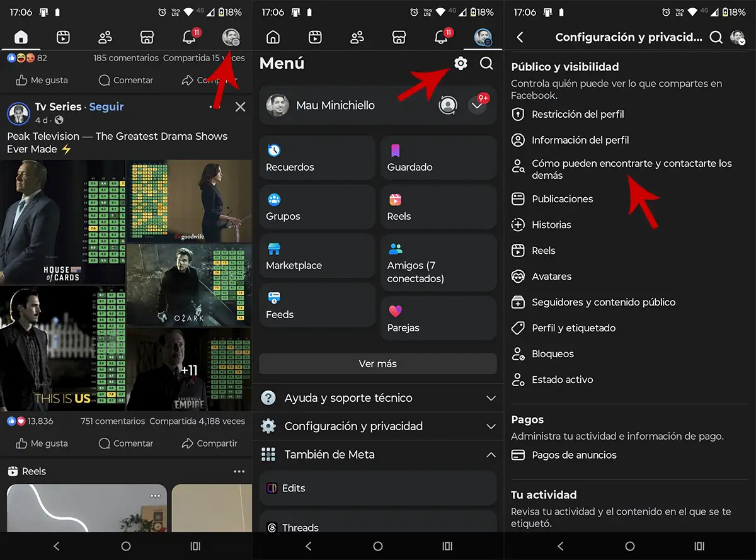Open the Estado activo setting
This screenshot has height=560, width=756.
coord(562,380)
